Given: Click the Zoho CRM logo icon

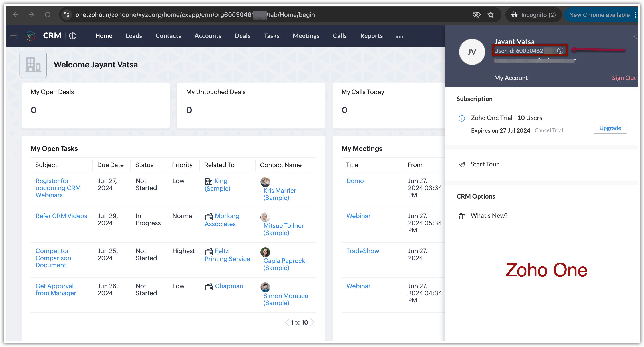Looking at the screenshot, I should [30, 36].
